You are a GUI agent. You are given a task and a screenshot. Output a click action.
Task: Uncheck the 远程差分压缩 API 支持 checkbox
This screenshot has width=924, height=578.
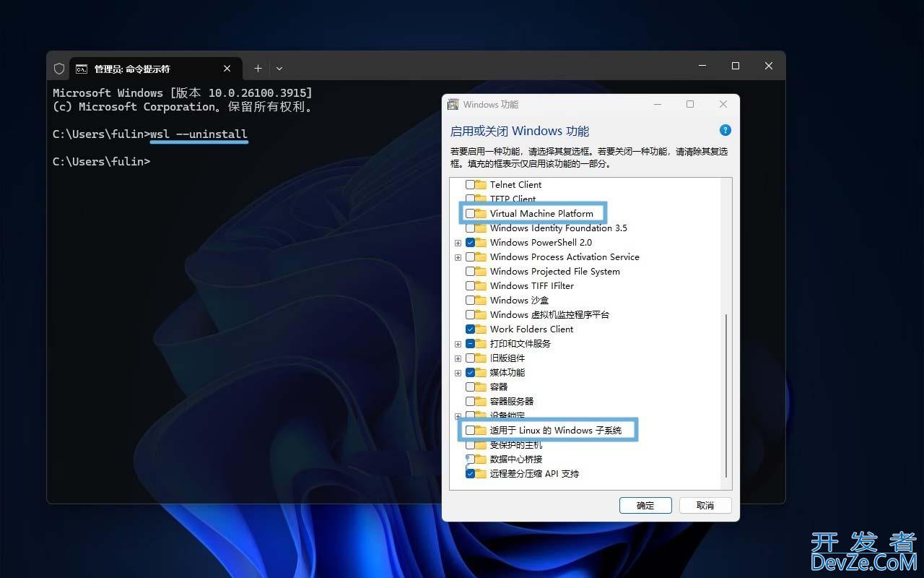(470, 474)
